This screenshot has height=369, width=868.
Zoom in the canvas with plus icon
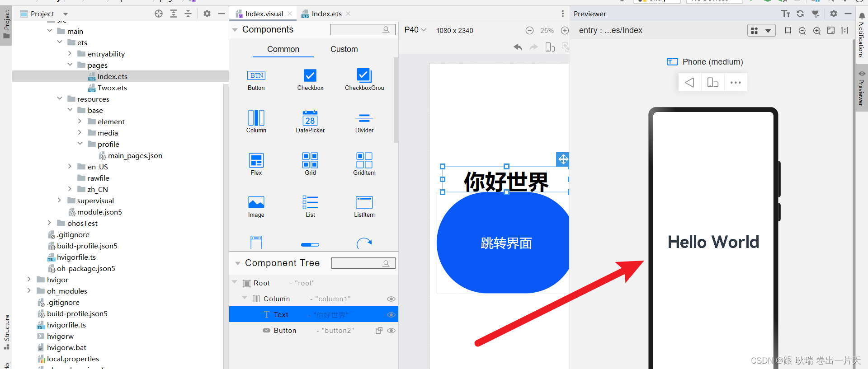[565, 30]
